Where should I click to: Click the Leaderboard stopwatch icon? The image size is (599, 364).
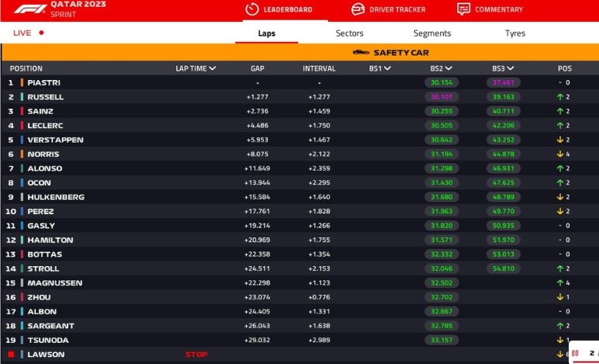(x=251, y=9)
